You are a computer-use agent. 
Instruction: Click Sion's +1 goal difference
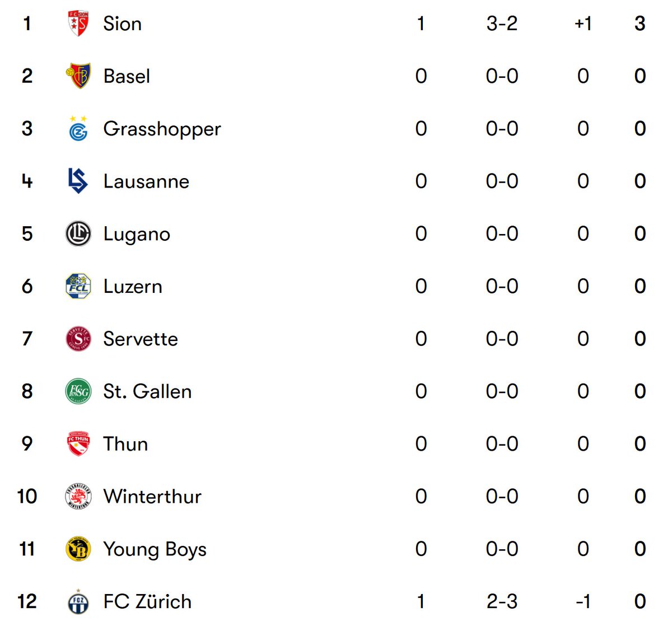(x=583, y=24)
